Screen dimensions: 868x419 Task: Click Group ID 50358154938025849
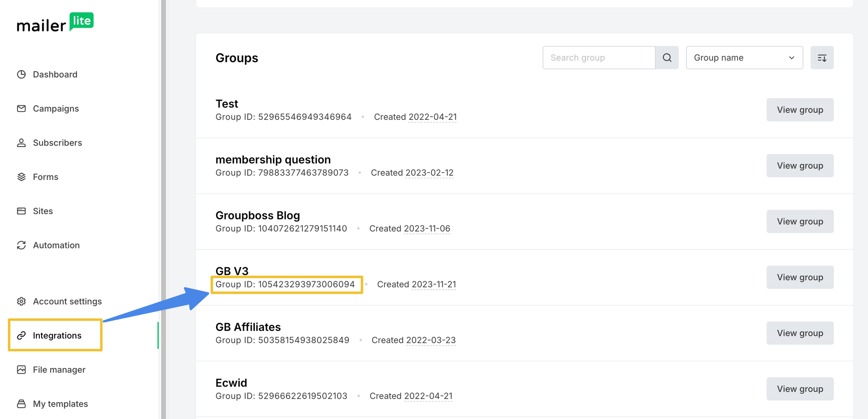click(283, 340)
